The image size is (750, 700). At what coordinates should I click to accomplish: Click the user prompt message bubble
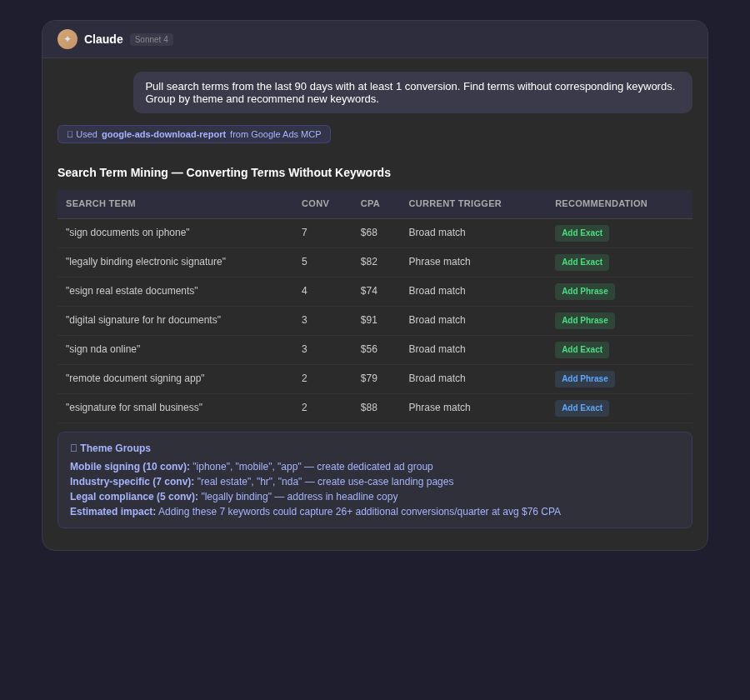411,92
